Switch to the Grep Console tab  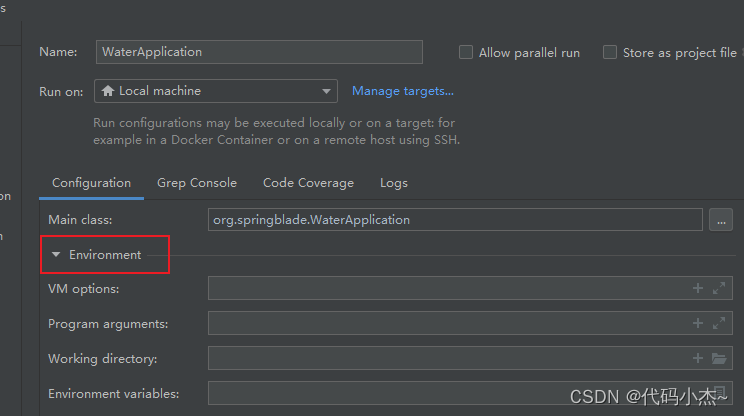[x=197, y=183]
